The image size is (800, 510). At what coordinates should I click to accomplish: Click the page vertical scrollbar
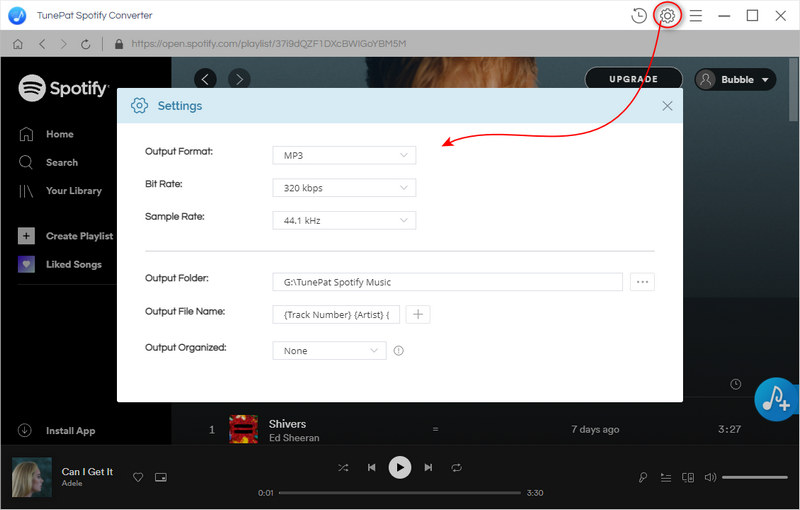click(x=793, y=90)
